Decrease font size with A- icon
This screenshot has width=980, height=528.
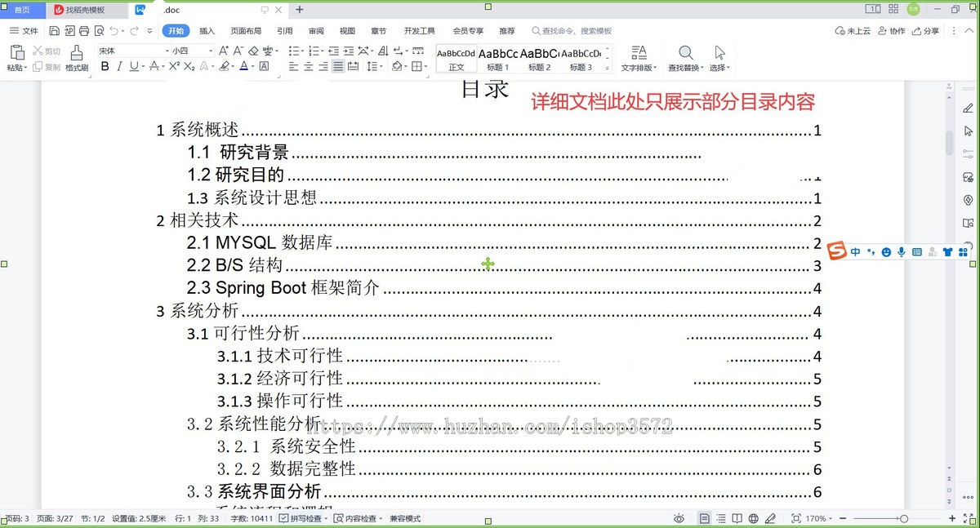[238, 51]
